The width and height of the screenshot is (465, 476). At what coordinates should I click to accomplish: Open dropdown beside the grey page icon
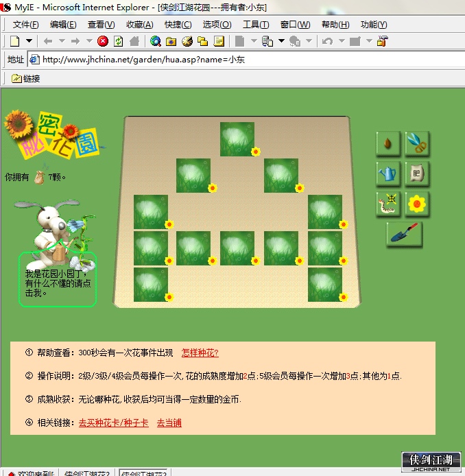(254, 40)
